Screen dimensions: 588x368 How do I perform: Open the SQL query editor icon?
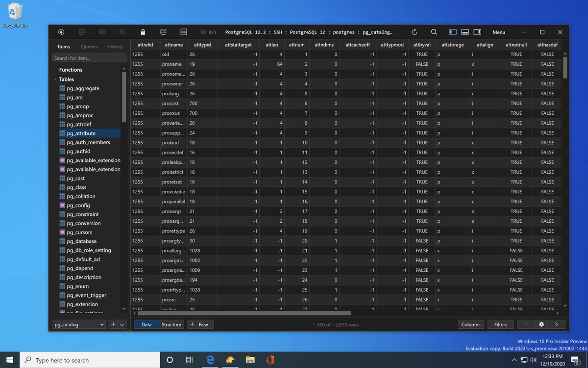tap(184, 32)
